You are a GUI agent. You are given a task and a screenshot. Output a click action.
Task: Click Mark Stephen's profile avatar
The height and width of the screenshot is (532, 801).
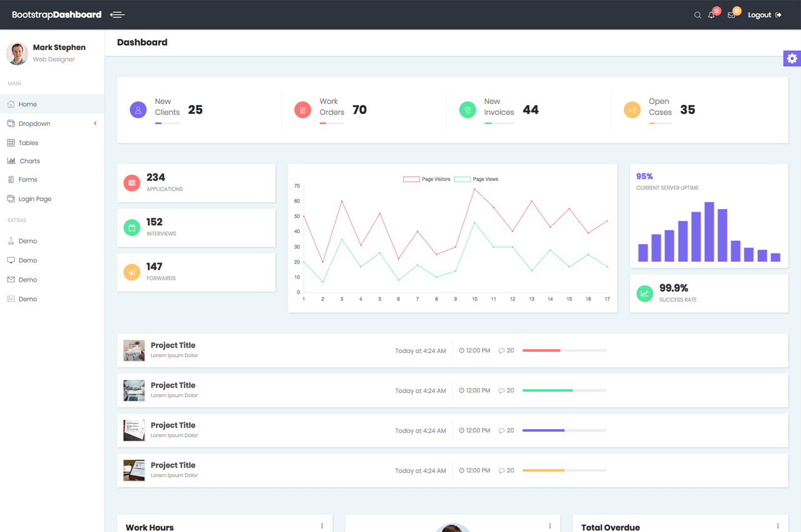[x=17, y=53]
